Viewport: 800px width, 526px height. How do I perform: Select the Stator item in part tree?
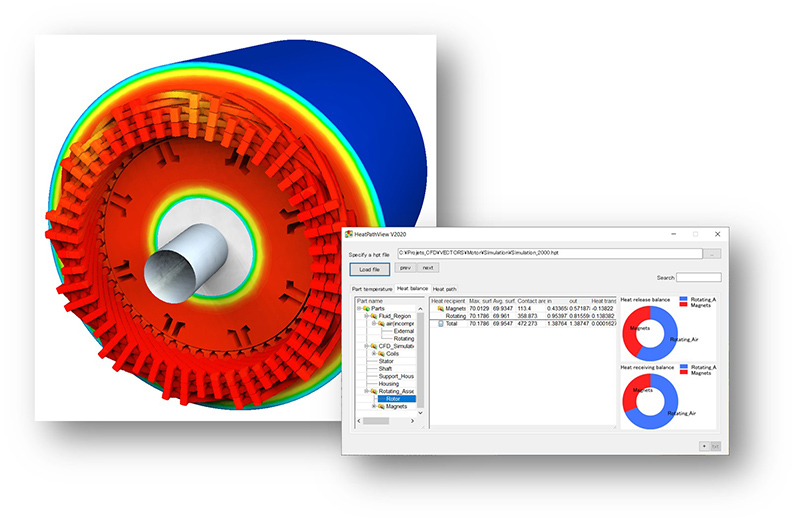pyautogui.click(x=386, y=361)
